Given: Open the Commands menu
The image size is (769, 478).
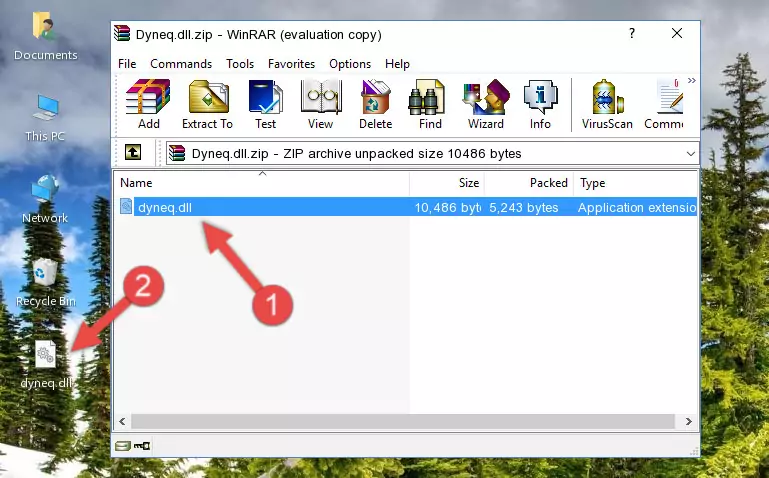Looking at the screenshot, I should 181,64.
